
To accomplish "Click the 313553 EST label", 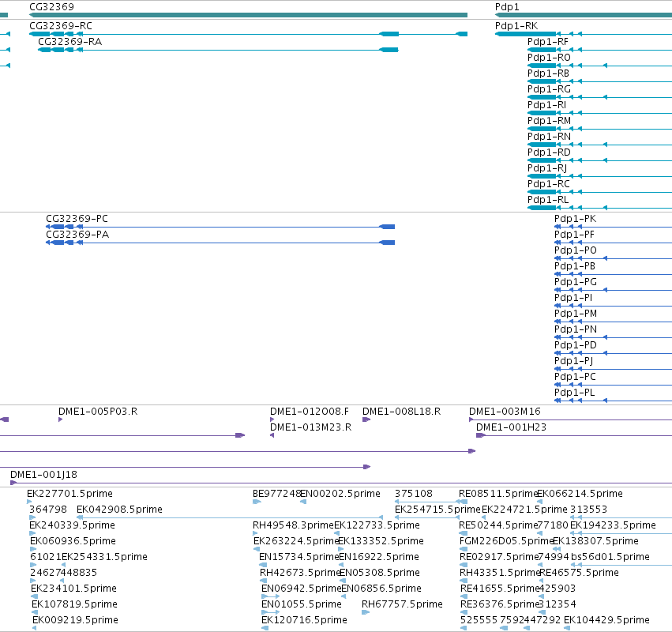I will pyautogui.click(x=588, y=510).
